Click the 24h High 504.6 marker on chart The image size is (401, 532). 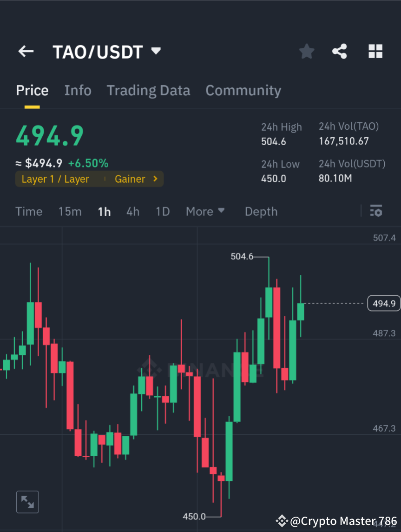pyautogui.click(x=241, y=256)
